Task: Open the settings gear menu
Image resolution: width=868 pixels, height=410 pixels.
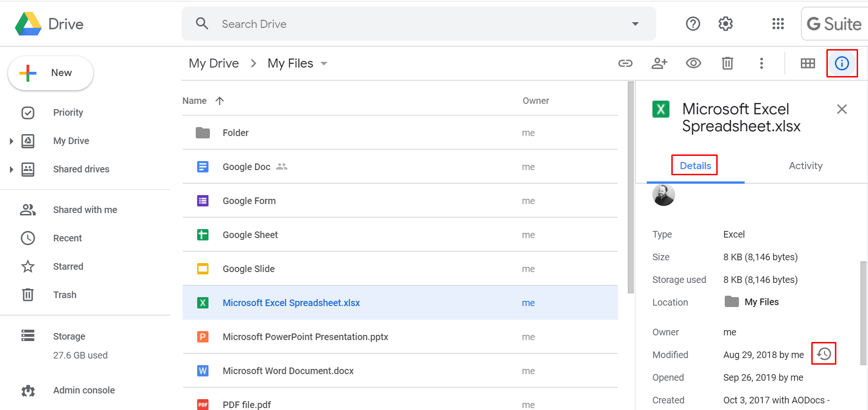Action: [x=725, y=24]
